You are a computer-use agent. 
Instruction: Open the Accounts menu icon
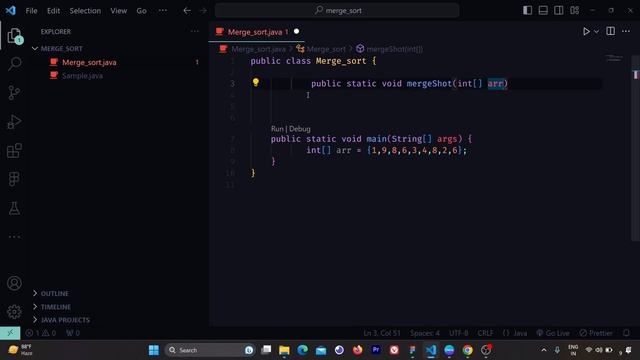(x=14, y=283)
